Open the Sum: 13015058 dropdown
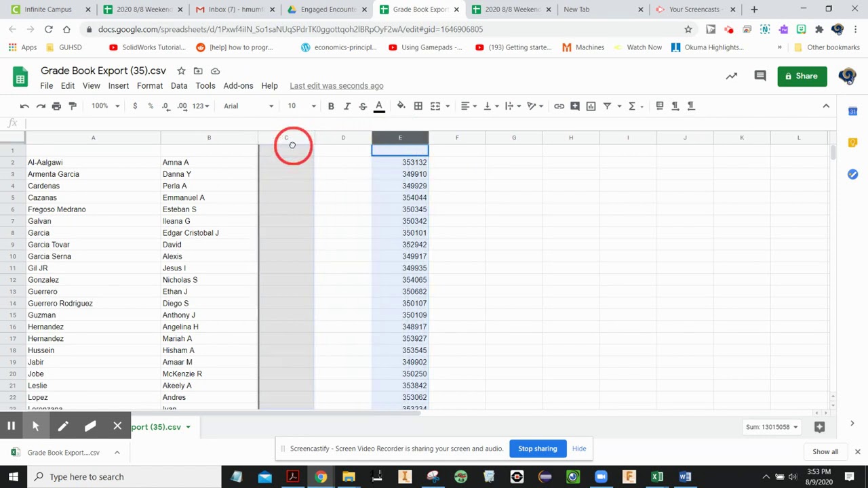Image resolution: width=868 pixels, height=488 pixels. (772, 427)
